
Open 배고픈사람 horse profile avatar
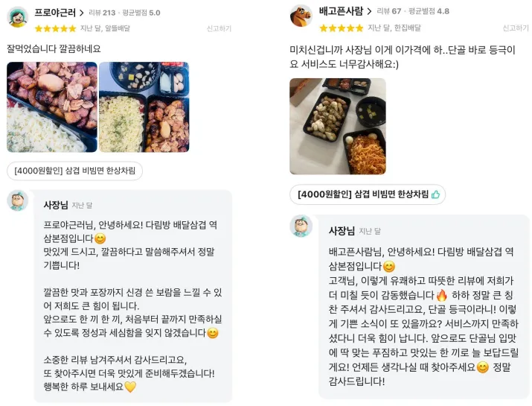301,16
